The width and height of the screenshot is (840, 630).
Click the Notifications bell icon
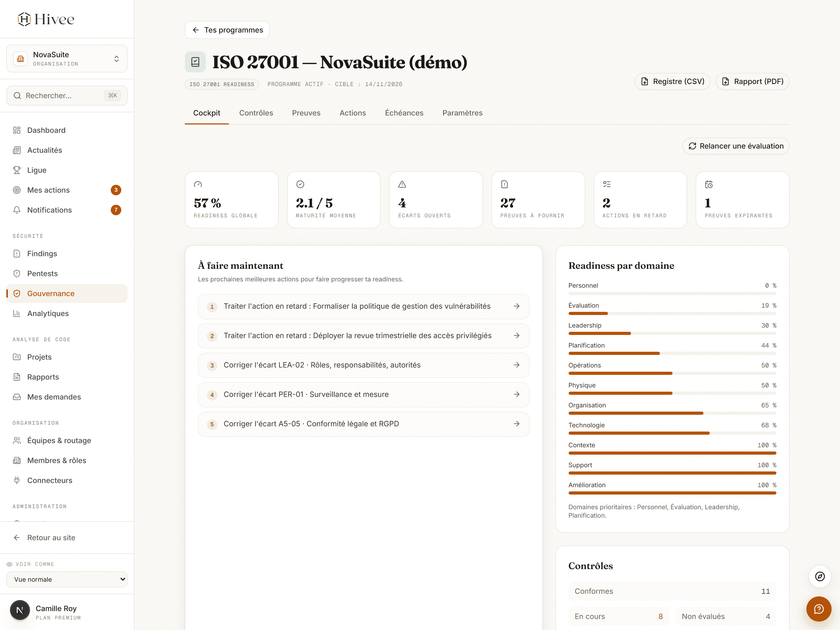point(17,210)
